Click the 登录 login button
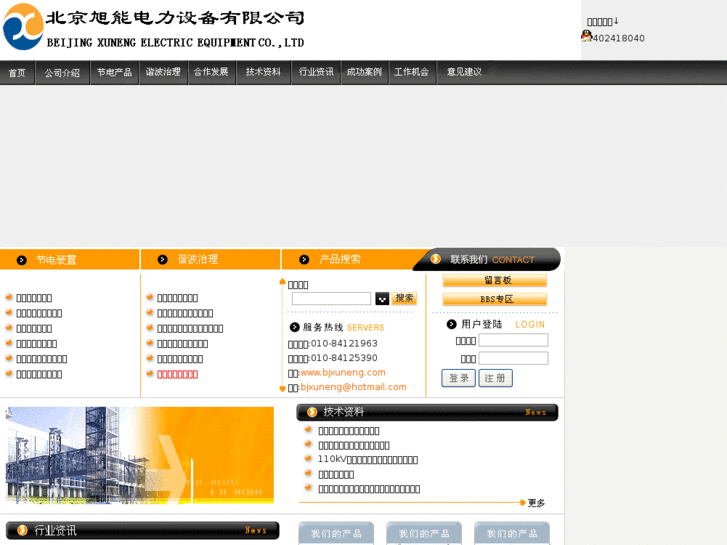The width and height of the screenshot is (727, 545). coord(458,378)
